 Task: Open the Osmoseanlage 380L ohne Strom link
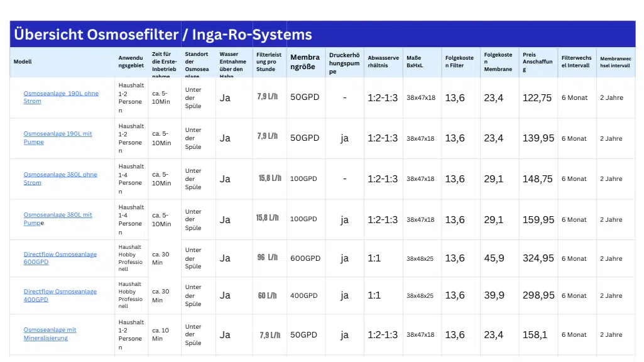click(60, 178)
